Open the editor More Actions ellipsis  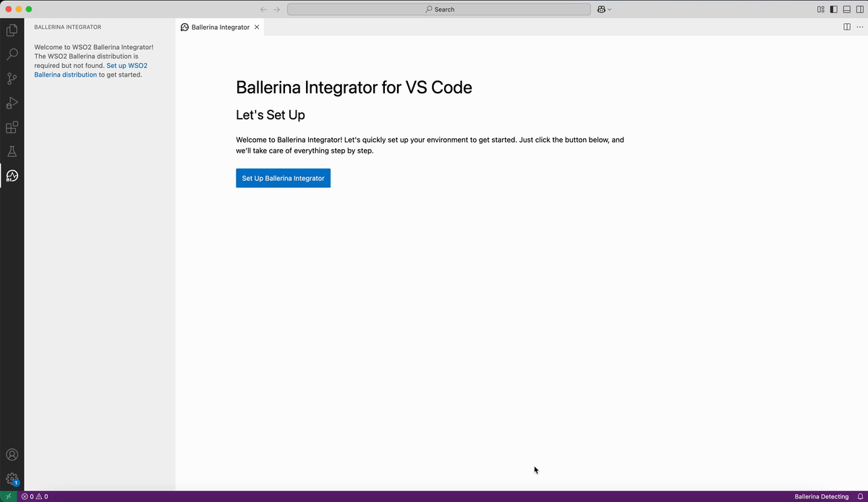[859, 27]
